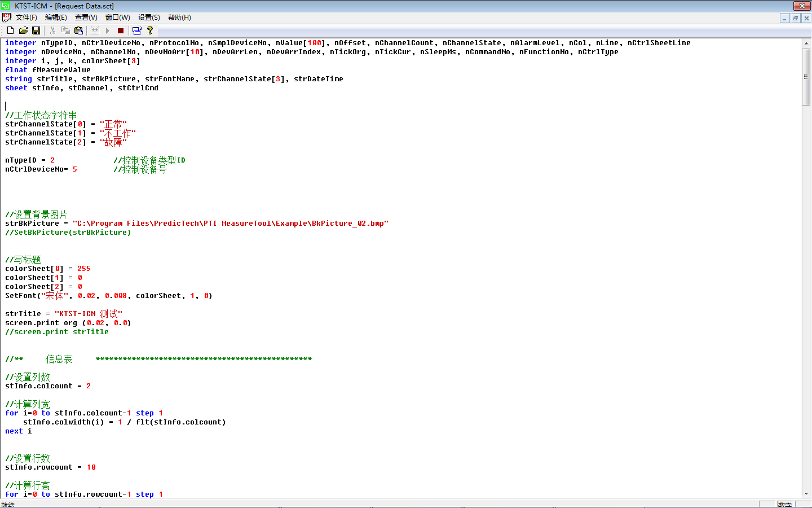Create a new script file

point(10,30)
